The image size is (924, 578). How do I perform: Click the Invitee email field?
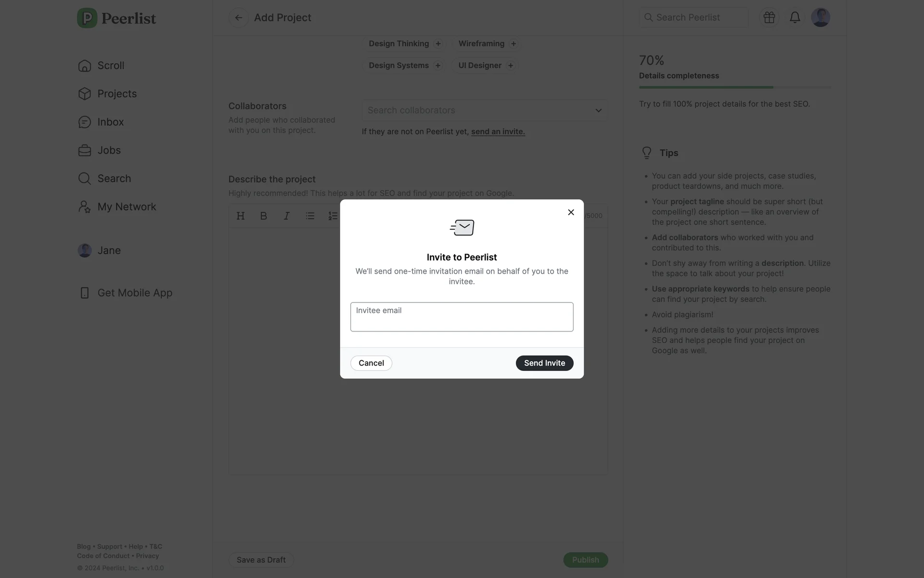point(462,317)
